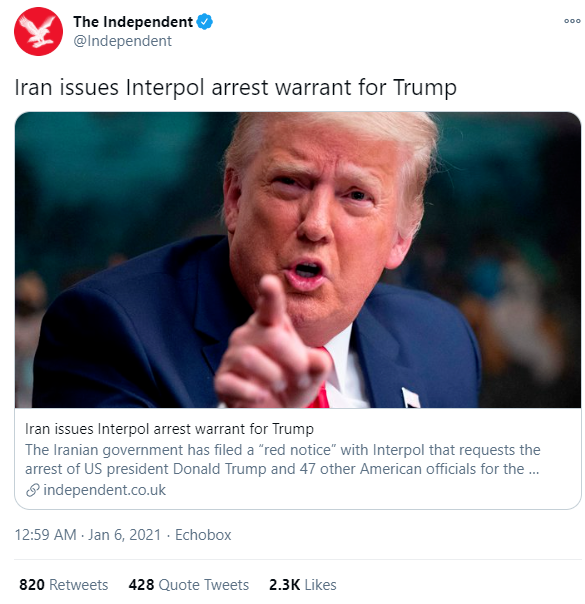Click the Jan 6, 2021 date
585x604 pixels.
point(124,535)
